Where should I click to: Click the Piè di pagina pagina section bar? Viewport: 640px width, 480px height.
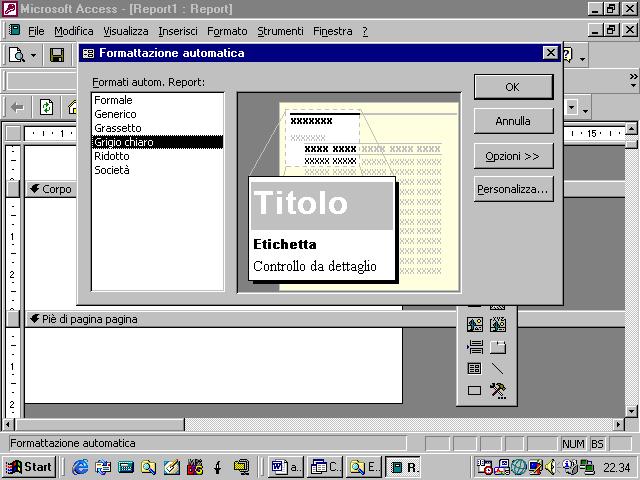(x=325, y=319)
